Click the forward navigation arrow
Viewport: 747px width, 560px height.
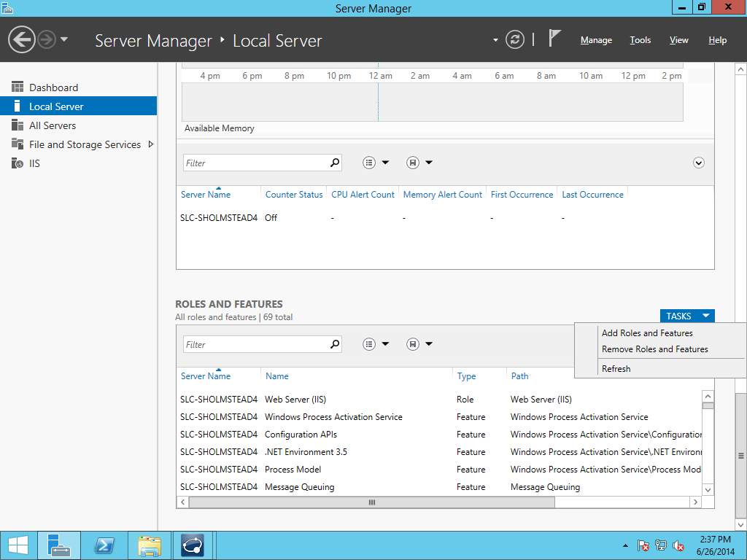[x=47, y=39]
